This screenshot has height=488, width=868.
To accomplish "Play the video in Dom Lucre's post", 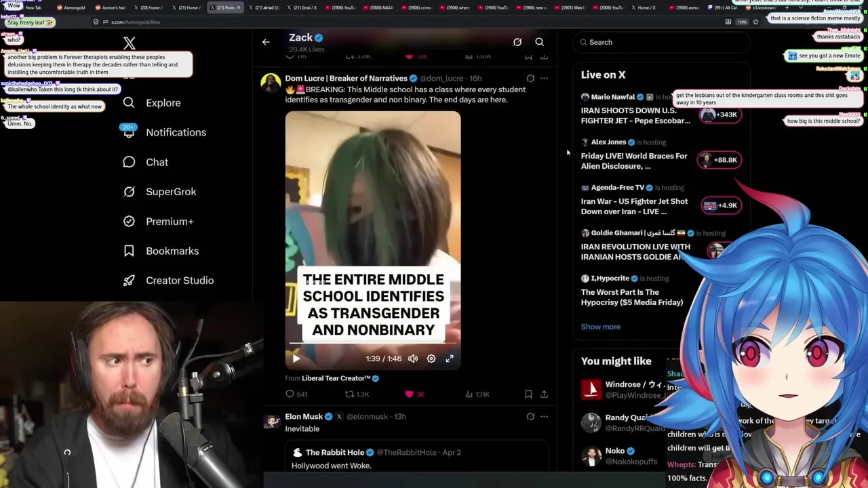I will (296, 359).
